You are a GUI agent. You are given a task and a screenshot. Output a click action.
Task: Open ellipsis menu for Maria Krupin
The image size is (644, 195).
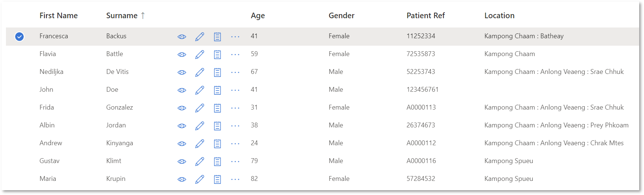[235, 179]
